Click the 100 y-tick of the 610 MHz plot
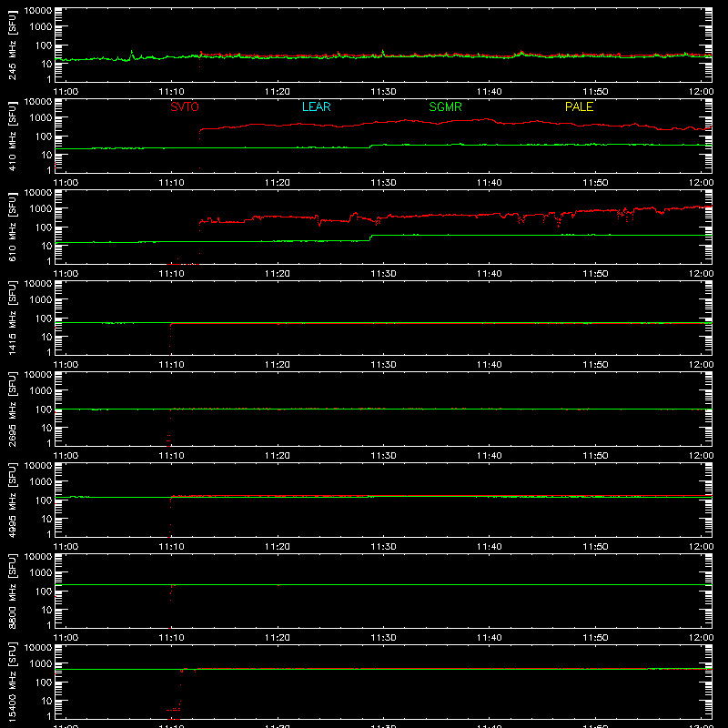 [x=44, y=227]
